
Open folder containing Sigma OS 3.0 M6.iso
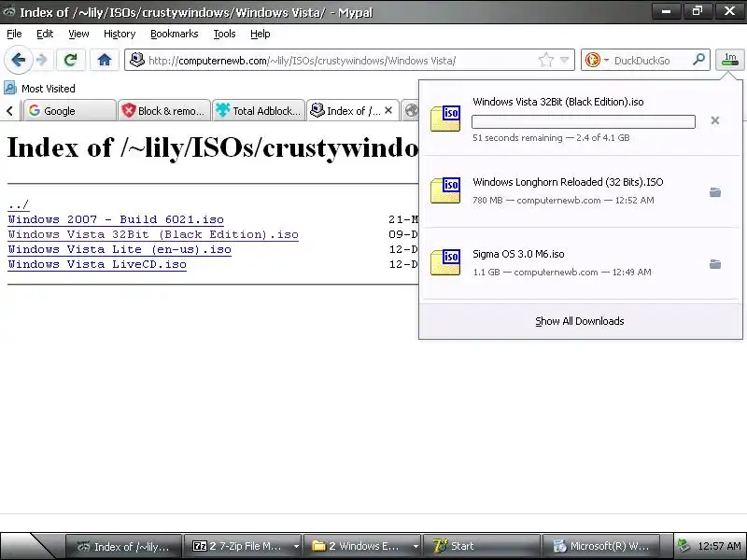[715, 264]
